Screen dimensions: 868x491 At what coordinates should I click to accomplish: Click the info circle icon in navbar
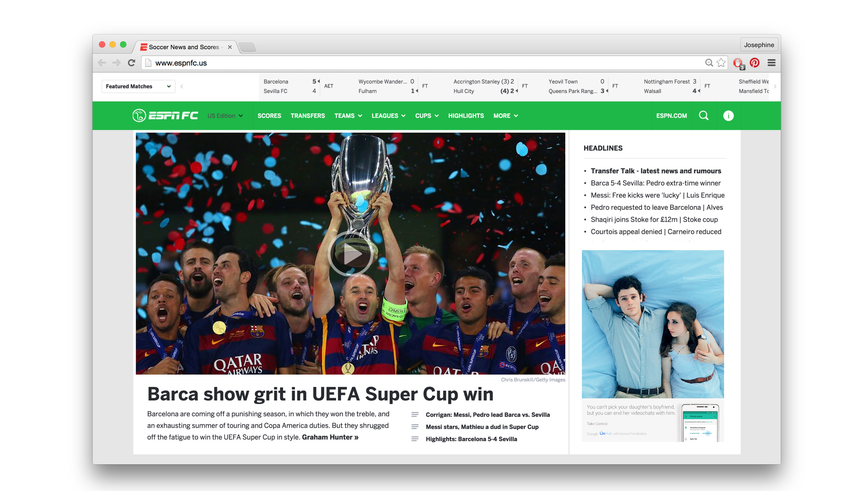coord(728,116)
